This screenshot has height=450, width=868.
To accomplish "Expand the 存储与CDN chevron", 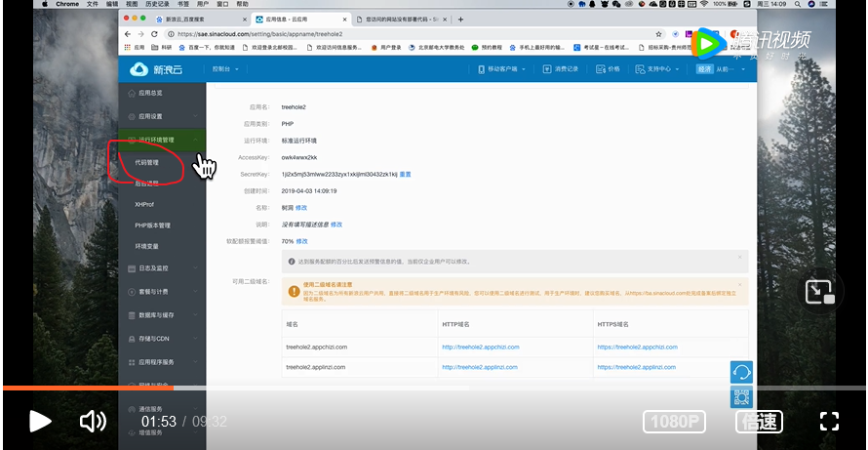I will (195, 339).
